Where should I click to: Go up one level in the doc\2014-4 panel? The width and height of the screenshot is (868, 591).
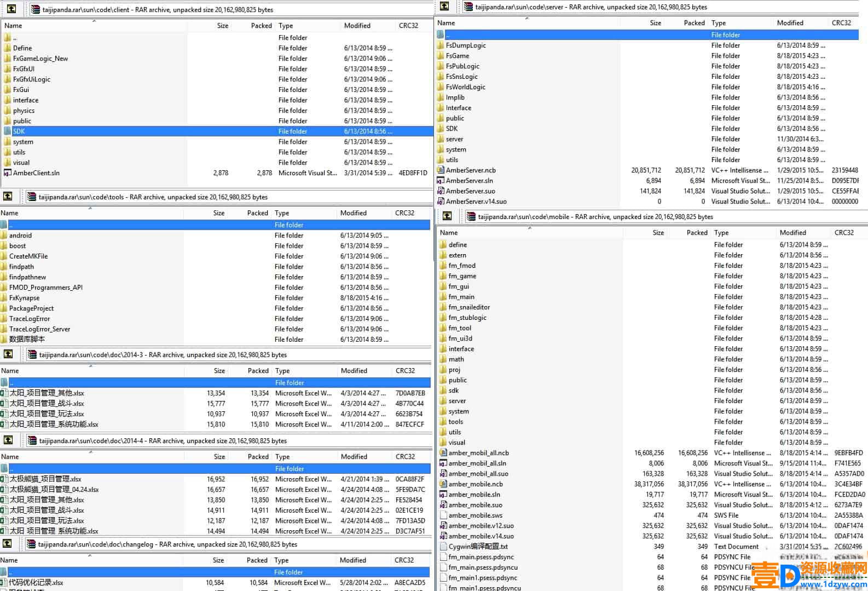[x=8, y=440]
